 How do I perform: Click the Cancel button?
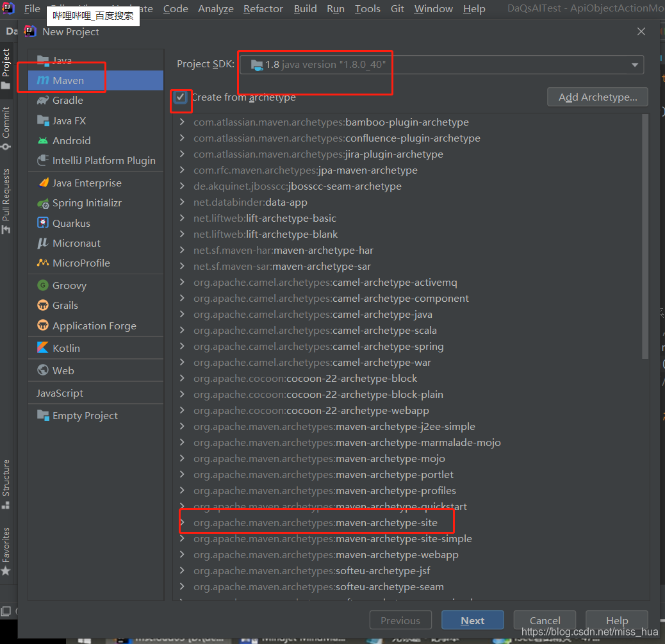(545, 620)
